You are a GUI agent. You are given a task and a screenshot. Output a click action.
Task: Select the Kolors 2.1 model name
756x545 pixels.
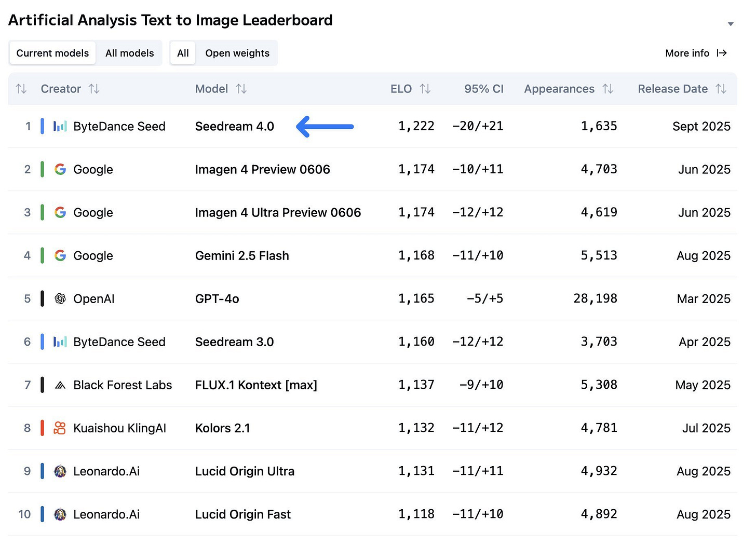[x=222, y=428]
